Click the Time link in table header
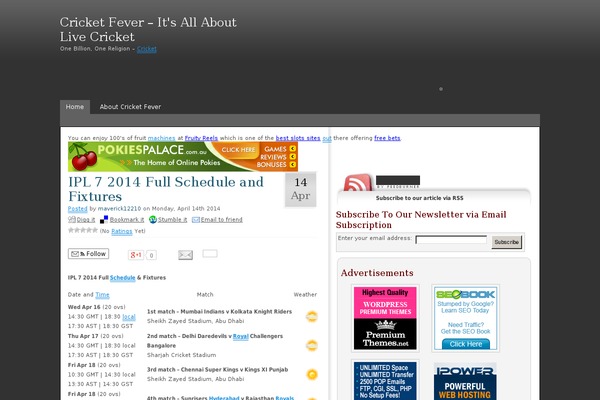This screenshot has width=600, height=400. (x=102, y=295)
